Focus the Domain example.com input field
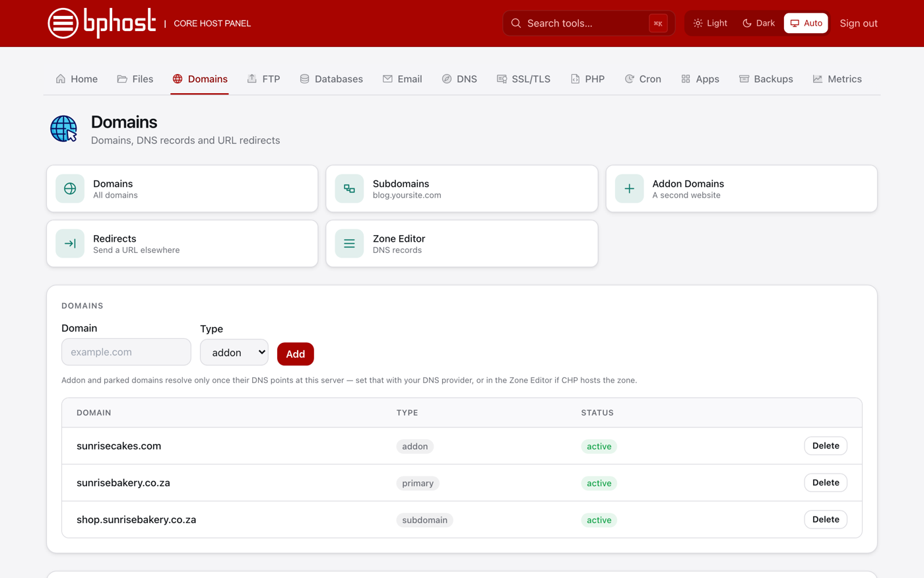 (126, 352)
